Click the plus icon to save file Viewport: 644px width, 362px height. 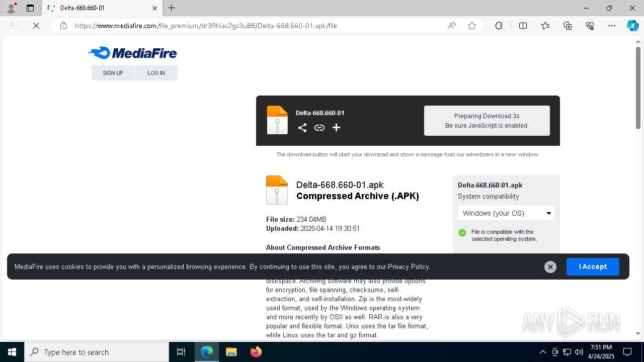(337, 128)
